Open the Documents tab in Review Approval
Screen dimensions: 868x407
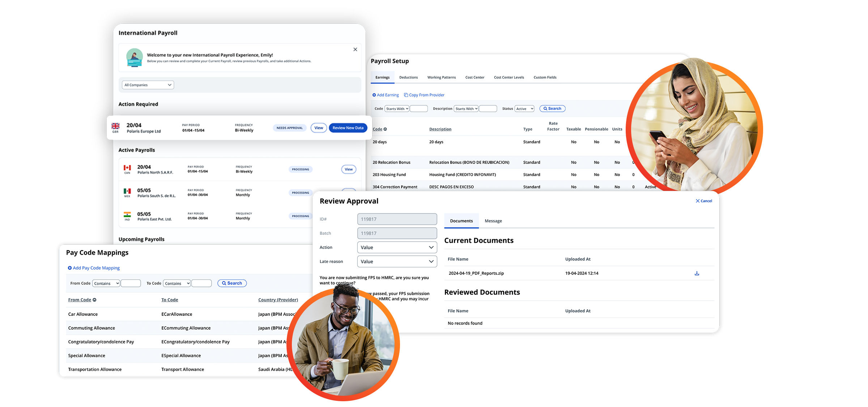(x=461, y=221)
